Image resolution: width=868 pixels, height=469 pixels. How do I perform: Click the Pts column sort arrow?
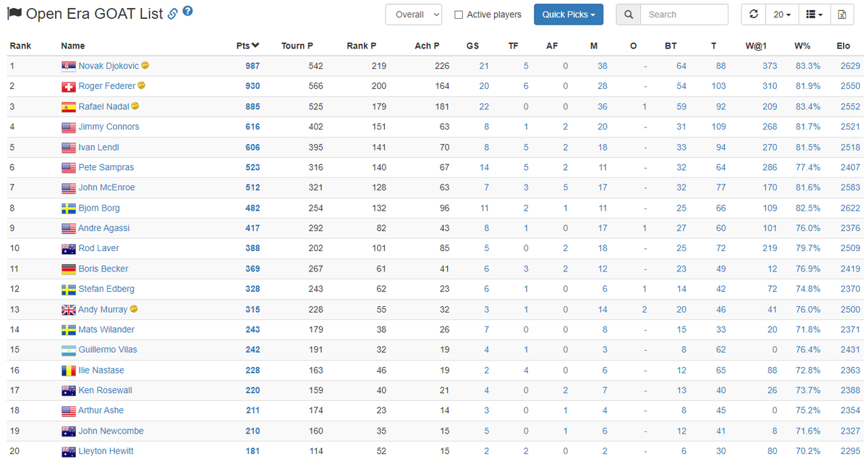(255, 46)
